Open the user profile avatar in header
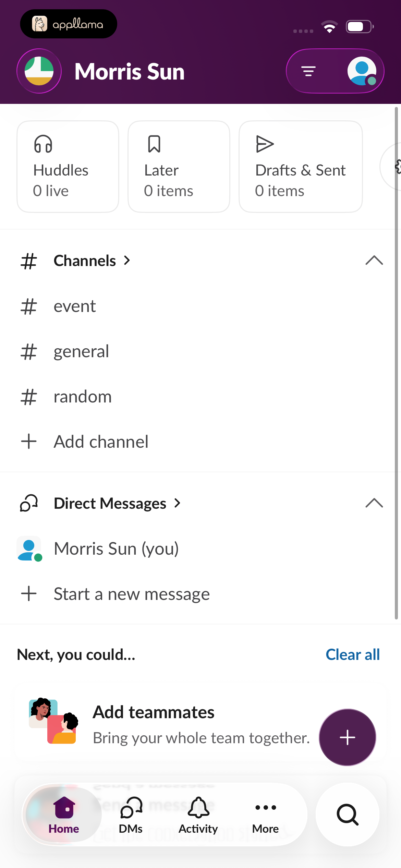The width and height of the screenshot is (401, 868). click(x=362, y=71)
